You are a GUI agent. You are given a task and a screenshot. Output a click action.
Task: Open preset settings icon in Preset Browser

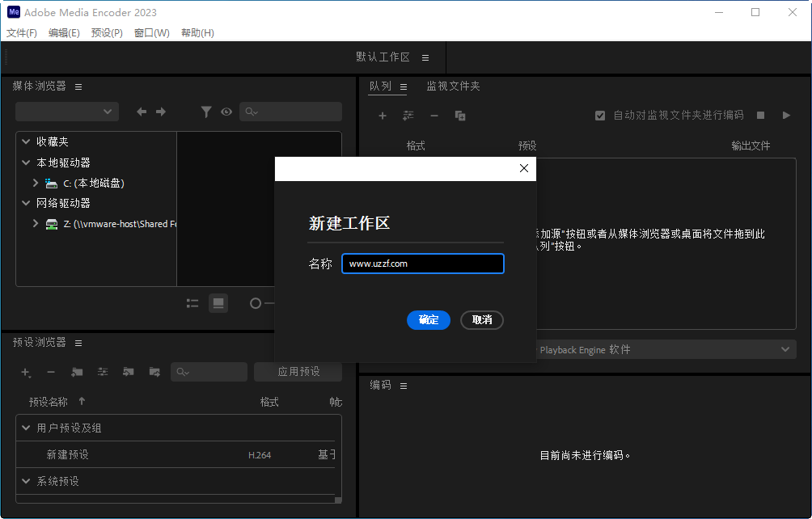(x=102, y=373)
